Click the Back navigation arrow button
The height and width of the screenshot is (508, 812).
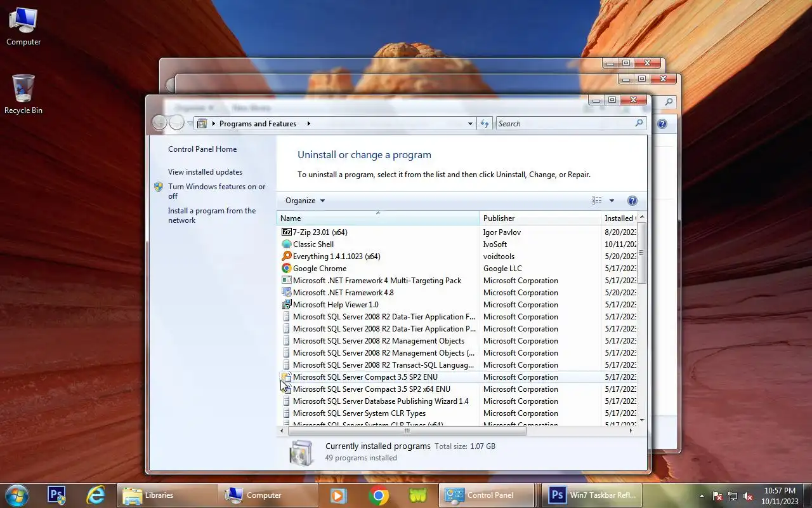(160, 123)
